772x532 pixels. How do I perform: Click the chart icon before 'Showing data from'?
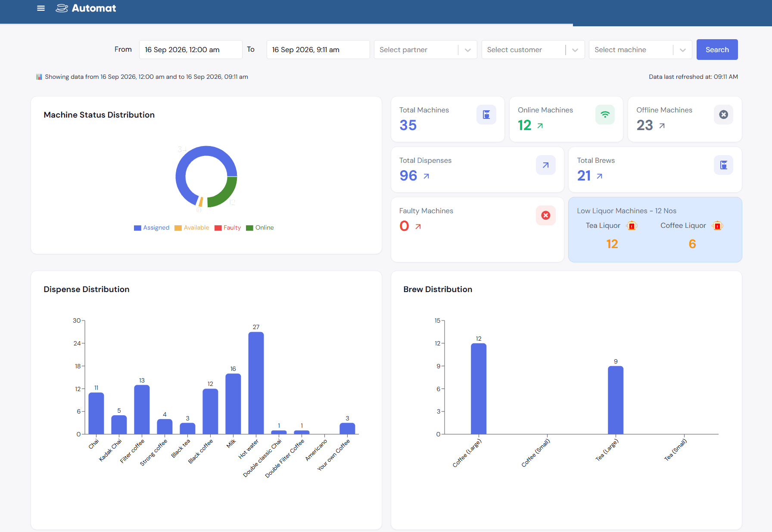pos(39,77)
